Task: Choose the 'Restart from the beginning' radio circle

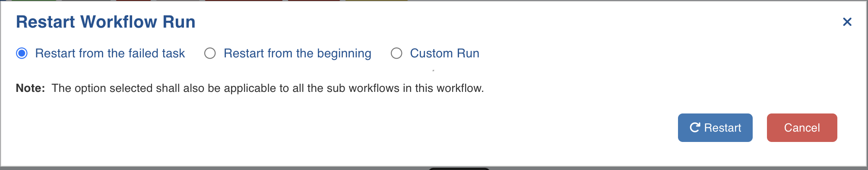Action: click(210, 53)
